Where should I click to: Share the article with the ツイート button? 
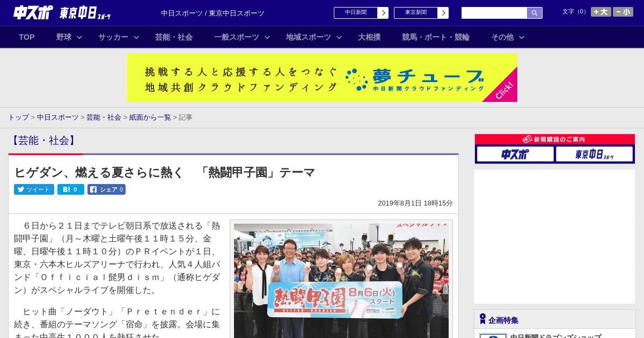(x=34, y=189)
